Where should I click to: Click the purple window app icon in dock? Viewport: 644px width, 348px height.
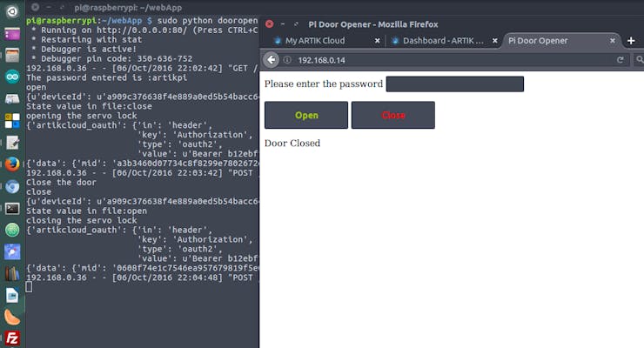pos(12,33)
